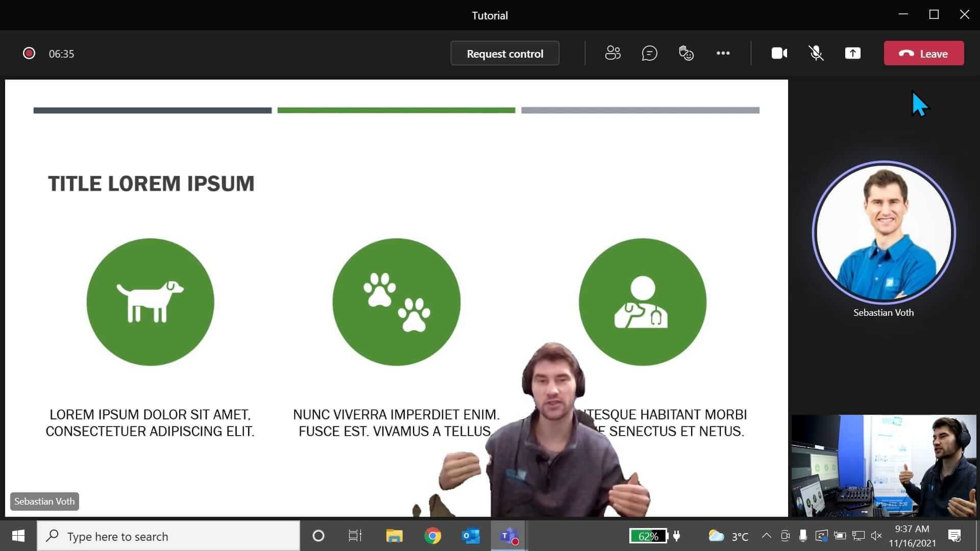Open Google Chrome from the taskbar

(433, 536)
